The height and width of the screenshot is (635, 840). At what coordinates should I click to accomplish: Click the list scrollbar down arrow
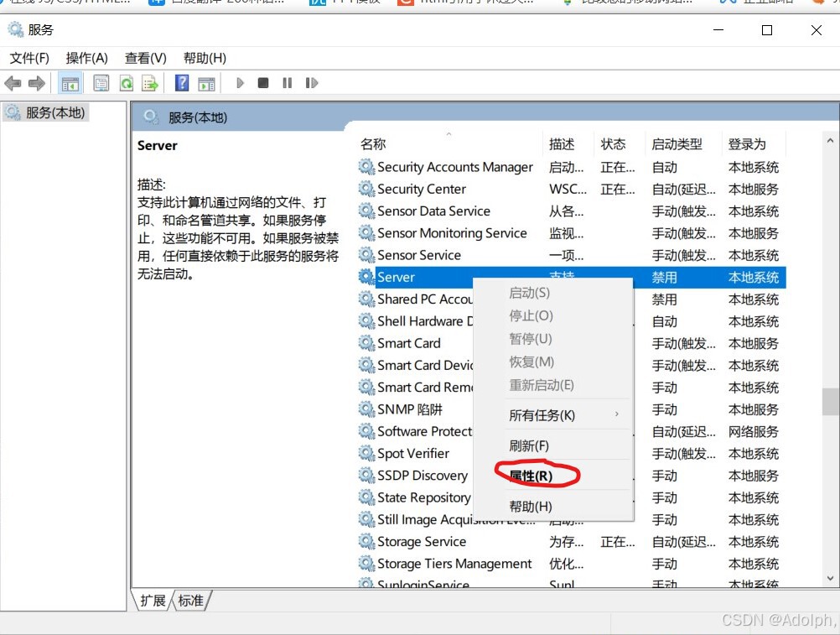point(830,578)
